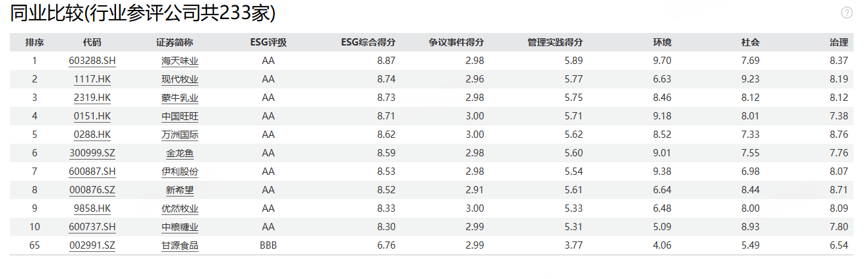Viewport: 868px width, 279px height.
Task: Open the 金龙鱼 company link
Action: 180,153
